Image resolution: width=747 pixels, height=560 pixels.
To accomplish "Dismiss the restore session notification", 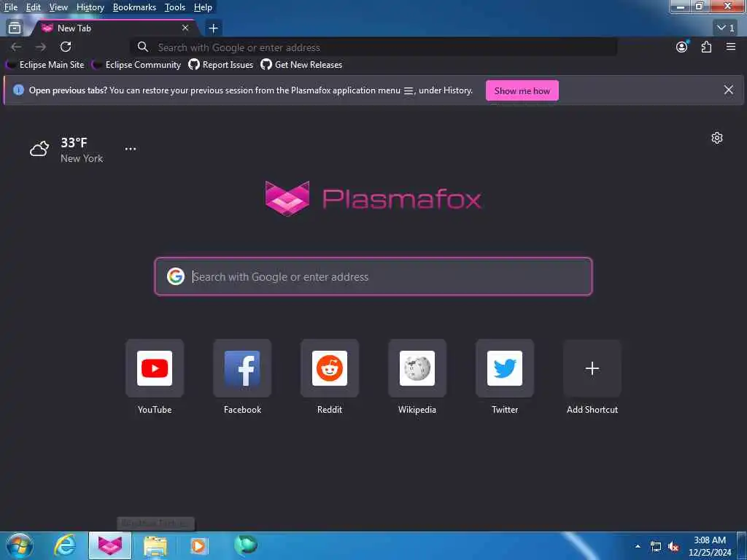I will pos(729,90).
